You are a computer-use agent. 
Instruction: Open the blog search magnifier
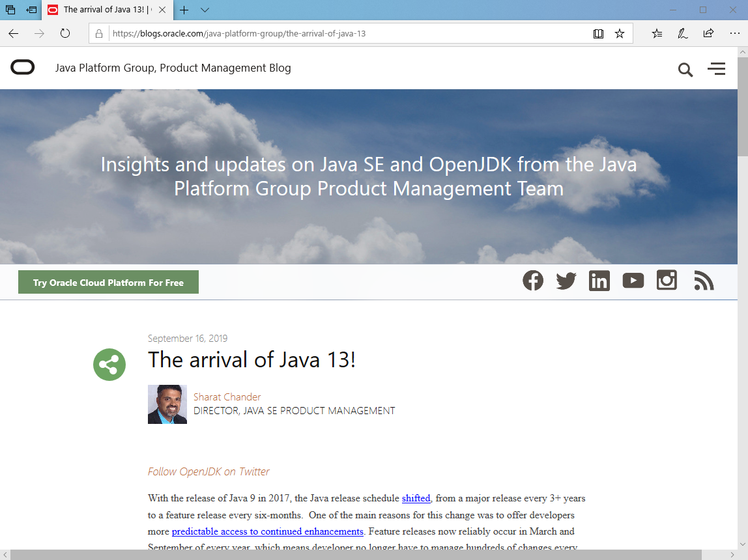pyautogui.click(x=685, y=69)
